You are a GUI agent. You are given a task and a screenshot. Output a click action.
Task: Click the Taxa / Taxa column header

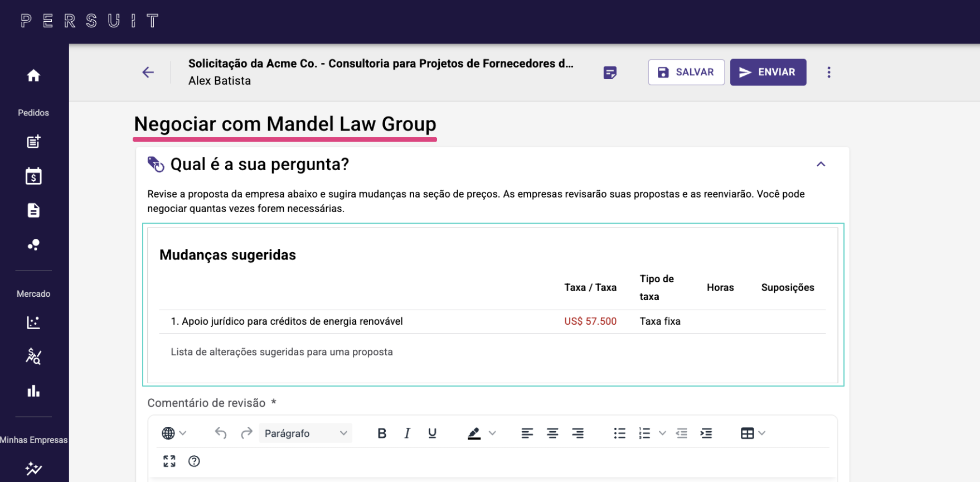coord(590,287)
